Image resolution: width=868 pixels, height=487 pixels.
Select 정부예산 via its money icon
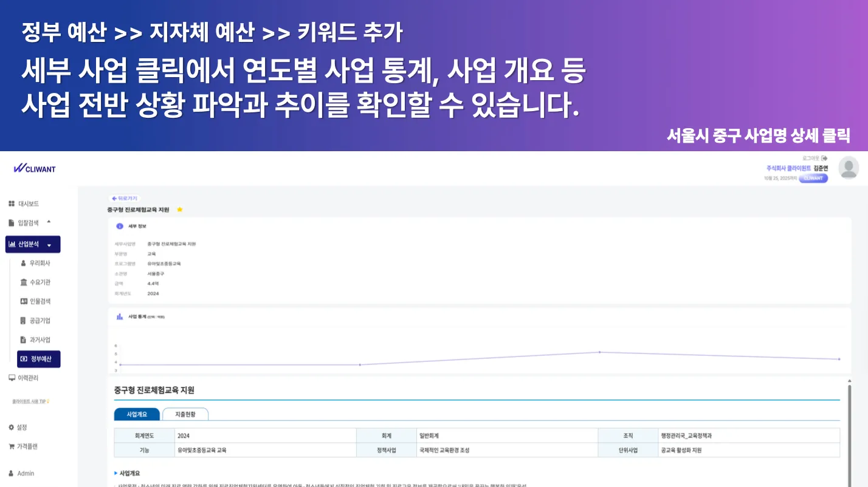24,359
